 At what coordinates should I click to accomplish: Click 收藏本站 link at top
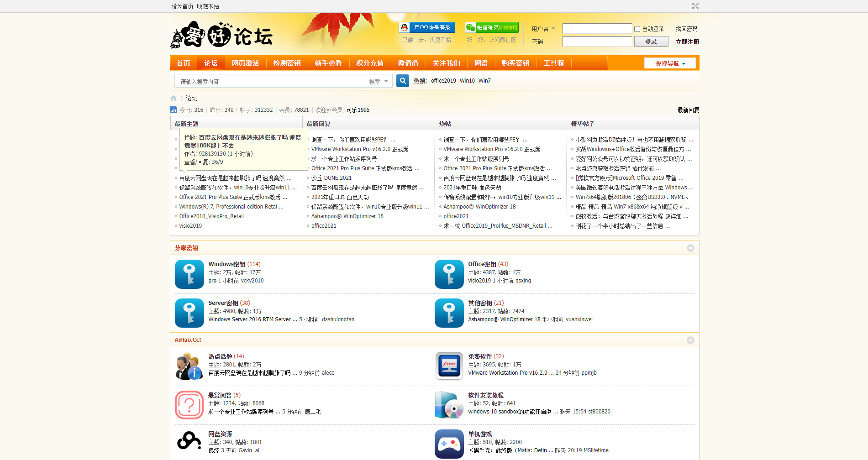208,6
